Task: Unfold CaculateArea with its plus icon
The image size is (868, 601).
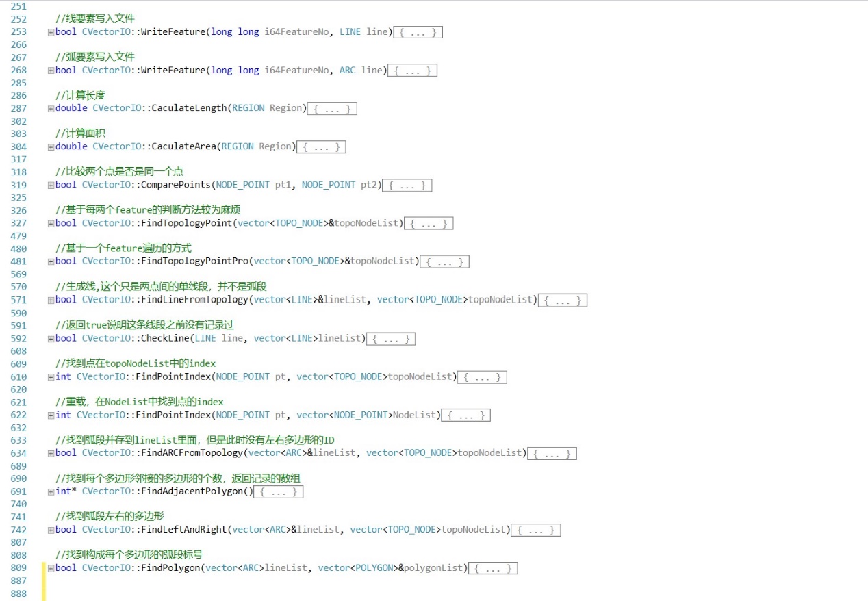Action: point(51,147)
